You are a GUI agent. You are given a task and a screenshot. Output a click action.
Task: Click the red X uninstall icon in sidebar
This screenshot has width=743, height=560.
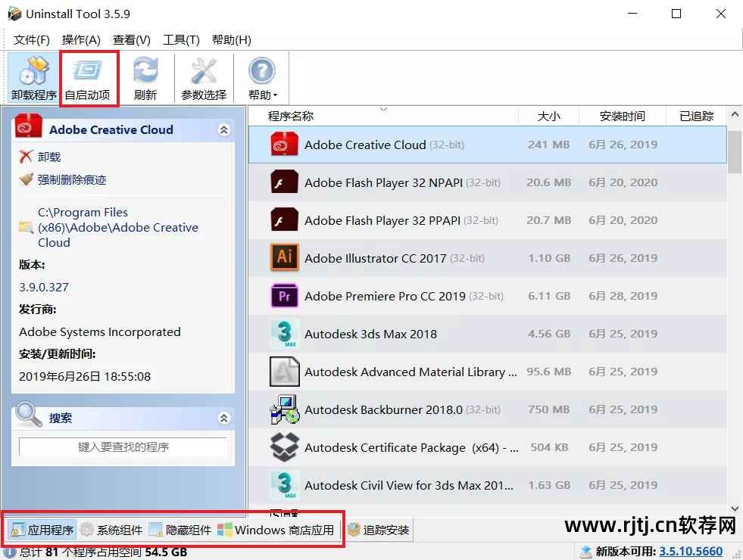(x=26, y=156)
